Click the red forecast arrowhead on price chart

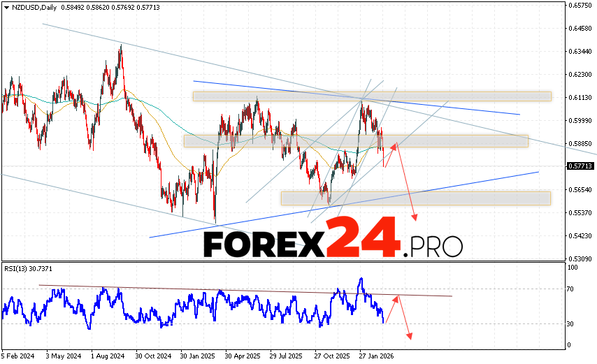[414, 217]
